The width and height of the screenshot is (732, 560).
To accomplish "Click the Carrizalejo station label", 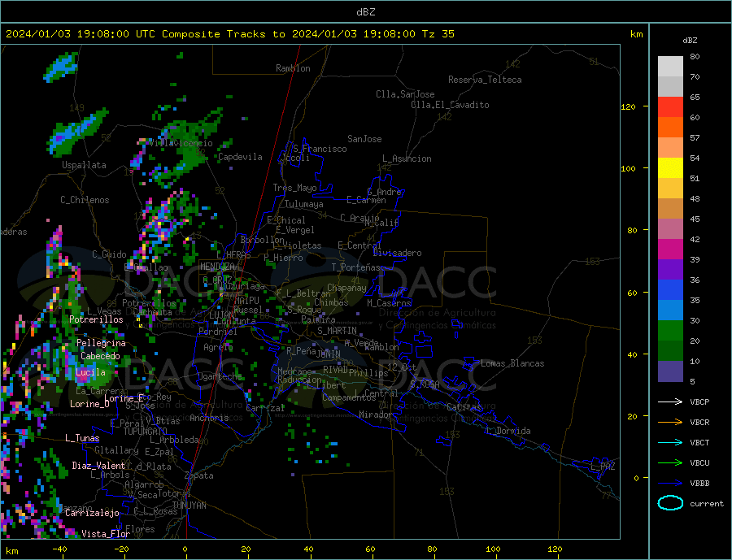I will pyautogui.click(x=93, y=514).
